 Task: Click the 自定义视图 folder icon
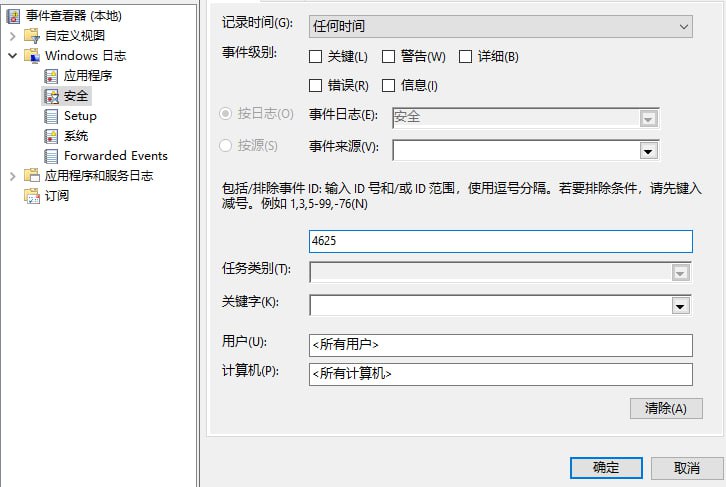[31, 36]
